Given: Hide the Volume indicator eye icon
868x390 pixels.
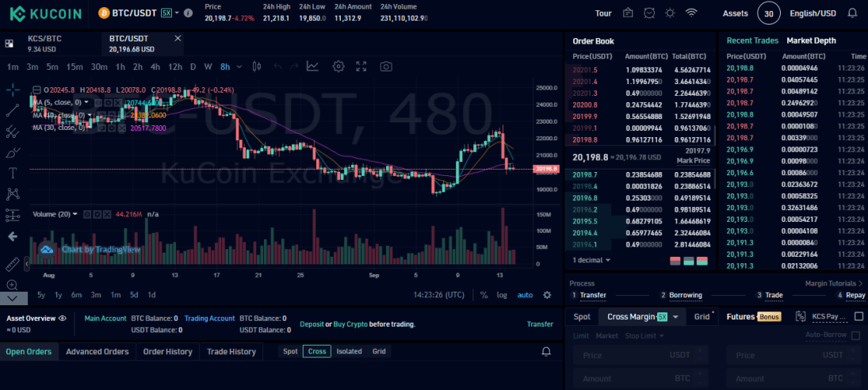Looking at the screenshot, I should pyautogui.click(x=87, y=214).
